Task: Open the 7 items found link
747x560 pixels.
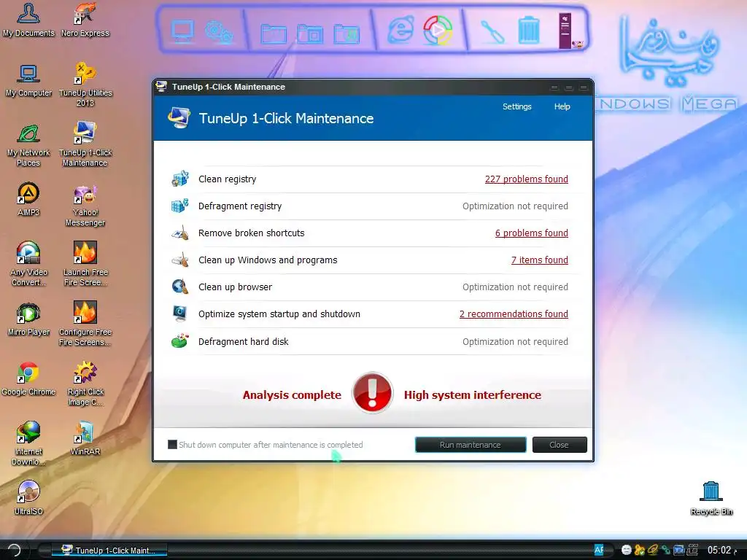Action: pos(540,260)
